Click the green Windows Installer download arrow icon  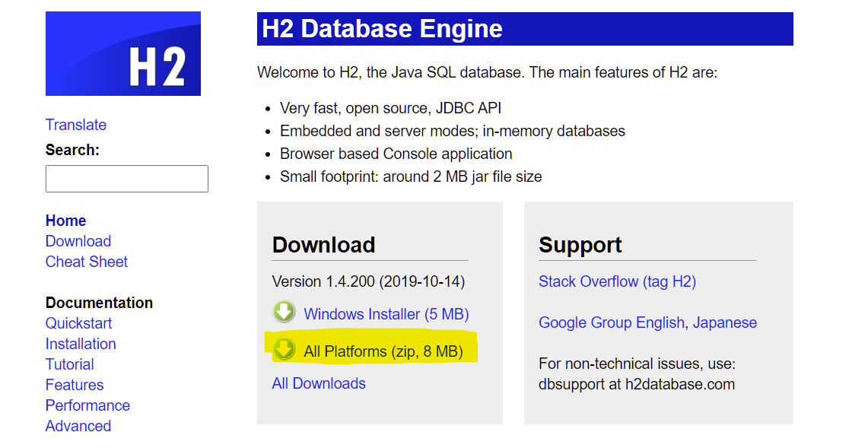[284, 312]
